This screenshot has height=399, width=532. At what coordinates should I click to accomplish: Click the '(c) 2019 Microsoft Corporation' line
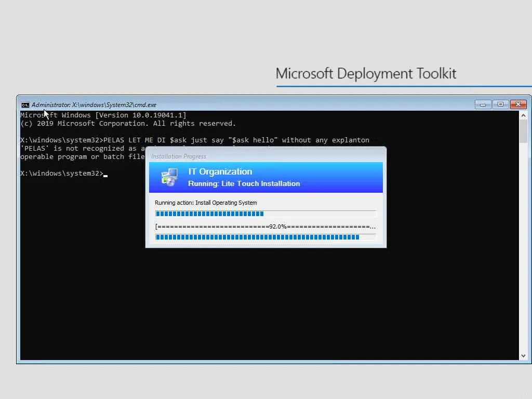128,124
